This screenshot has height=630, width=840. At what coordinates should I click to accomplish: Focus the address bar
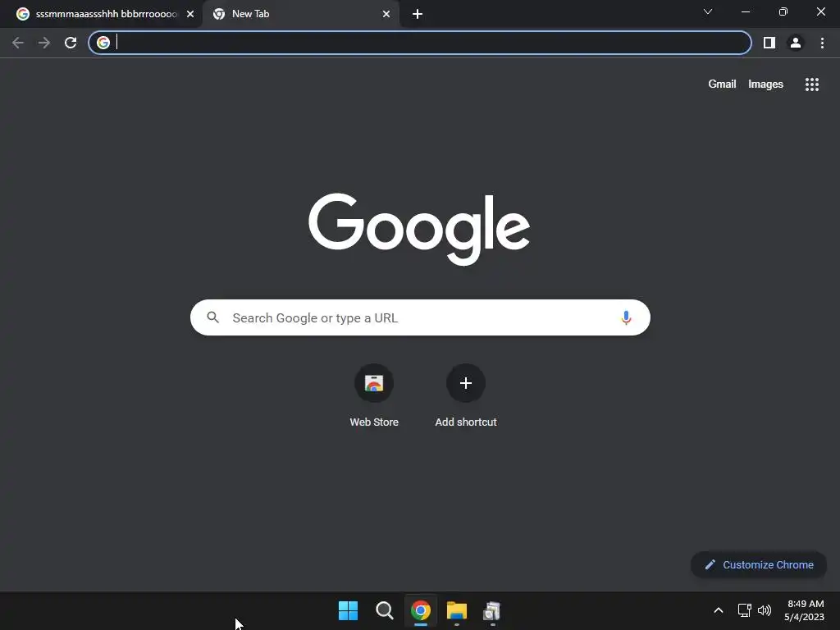[x=420, y=43]
